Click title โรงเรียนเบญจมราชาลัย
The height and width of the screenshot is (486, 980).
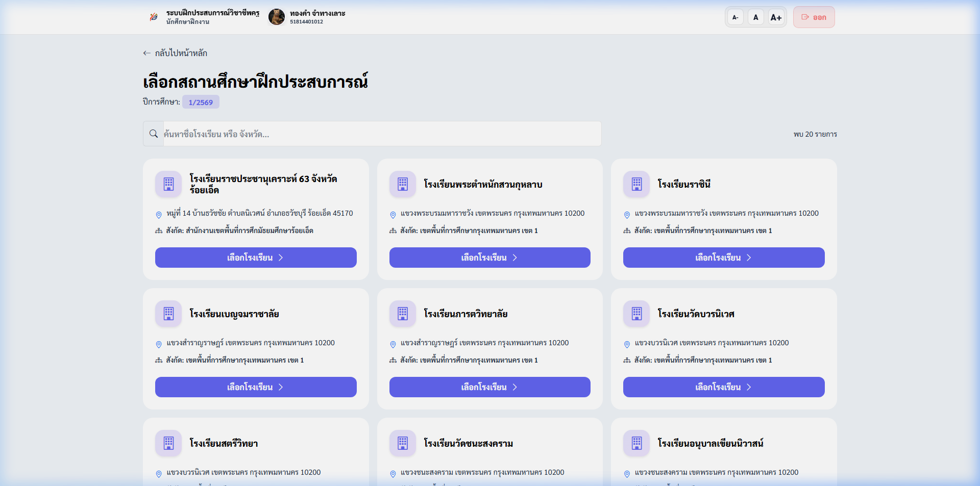point(234,314)
